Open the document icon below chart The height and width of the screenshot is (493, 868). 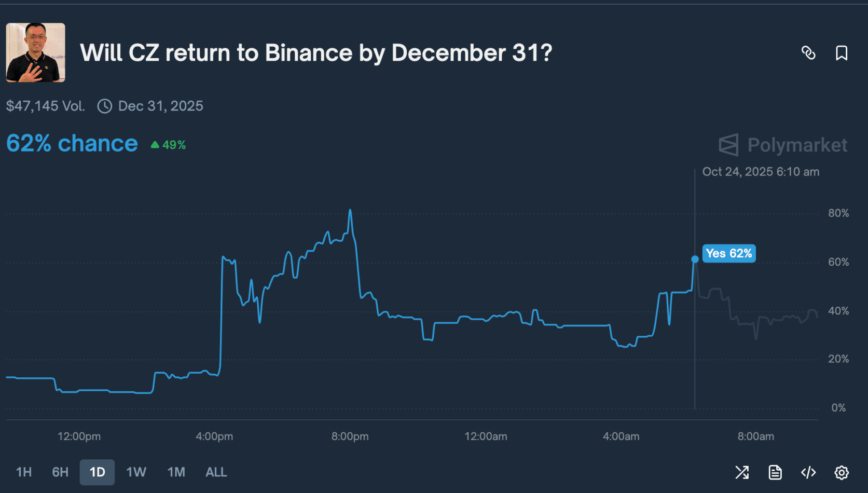click(775, 472)
